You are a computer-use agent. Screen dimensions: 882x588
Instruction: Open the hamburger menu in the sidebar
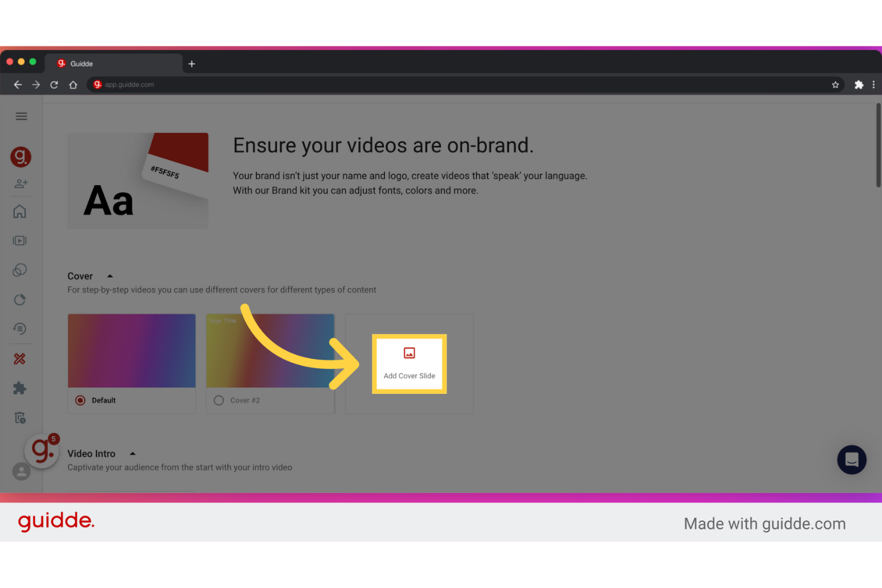click(21, 116)
